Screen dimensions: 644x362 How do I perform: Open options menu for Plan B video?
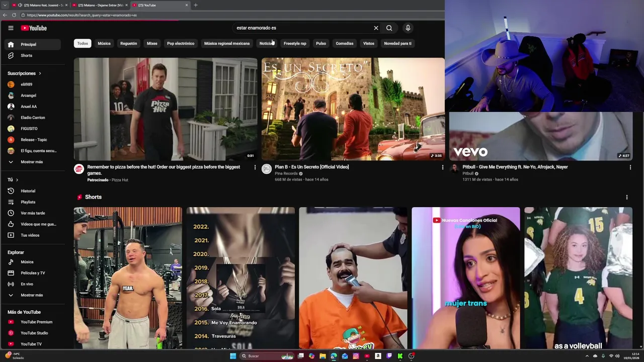[x=443, y=167]
